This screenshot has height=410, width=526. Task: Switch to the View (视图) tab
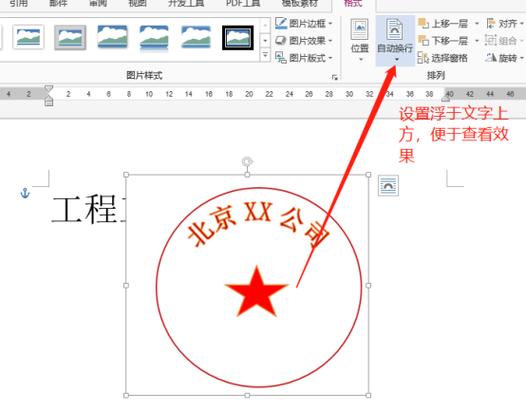coord(138,4)
